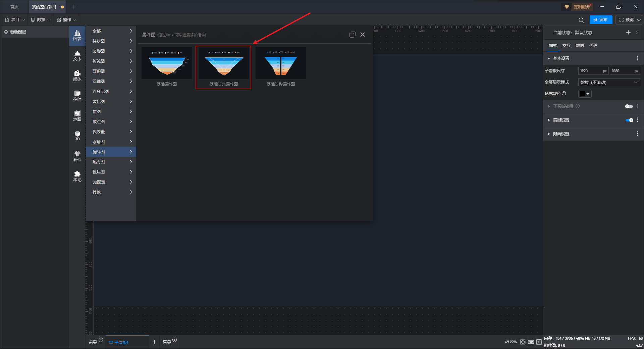Add a 前景 foreground layer
This screenshot has width=644, height=349.
[101, 340]
